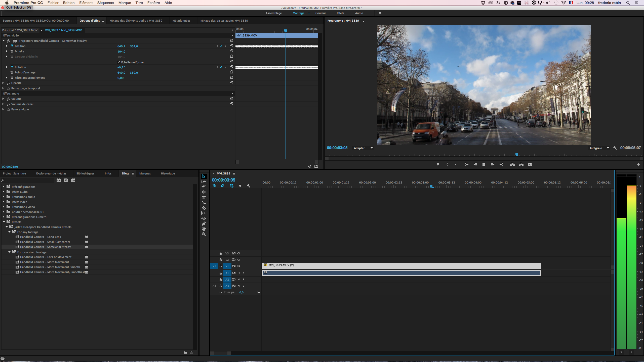Screen dimensions: 644x362
Task: Toggle lock on track V2
Action: 220,260
